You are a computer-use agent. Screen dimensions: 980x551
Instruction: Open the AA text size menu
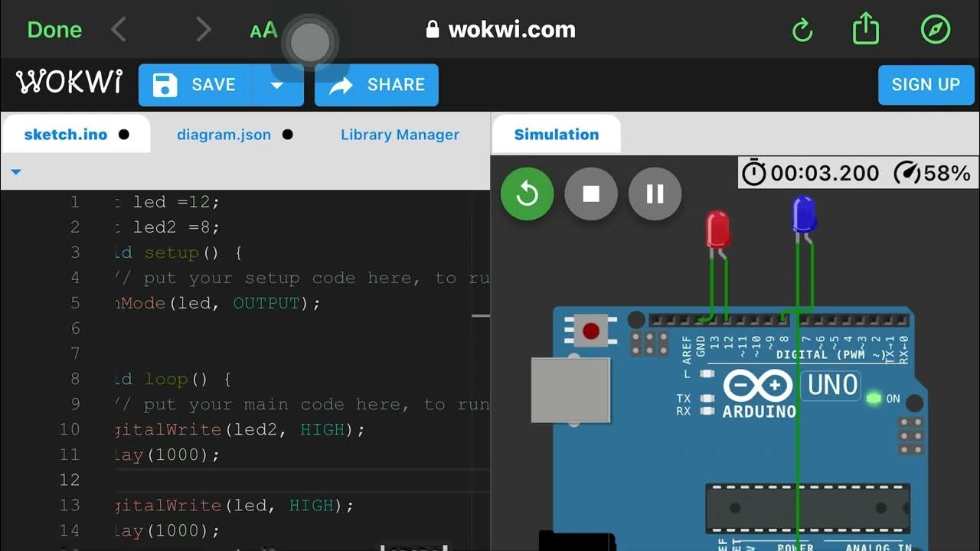coord(263,31)
